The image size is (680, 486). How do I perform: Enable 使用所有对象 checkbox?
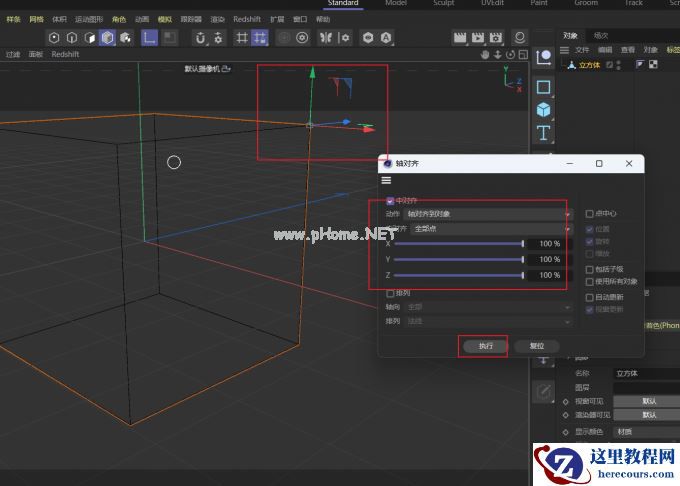point(589,282)
